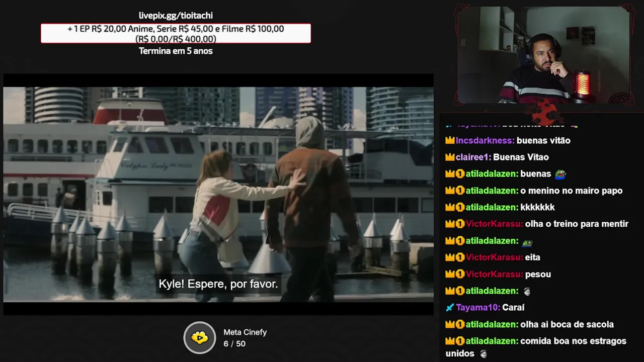
Task: Click the 'kkkkkkk' chat message text
Action: [x=537, y=207]
